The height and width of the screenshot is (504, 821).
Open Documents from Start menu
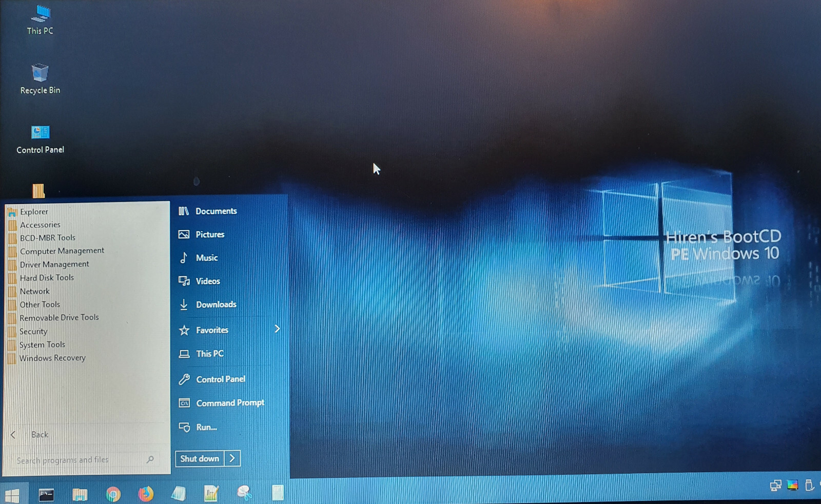point(208,211)
